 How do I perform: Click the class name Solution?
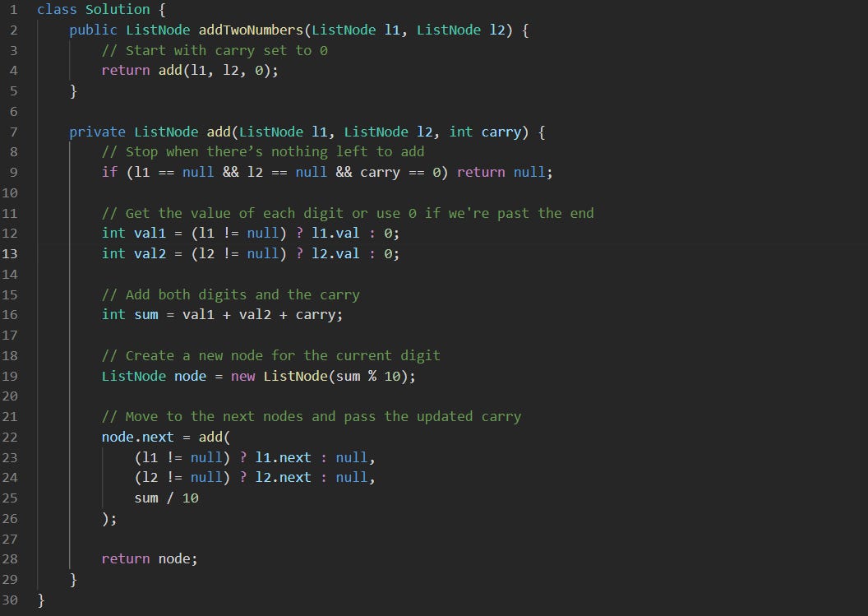(x=118, y=9)
